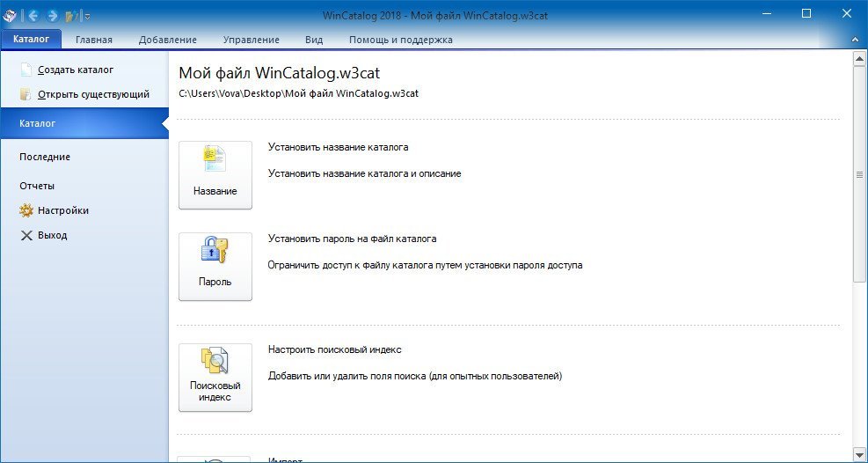868x463 pixels.
Task: Click Установить название каталога и описание text
Action: pos(364,173)
